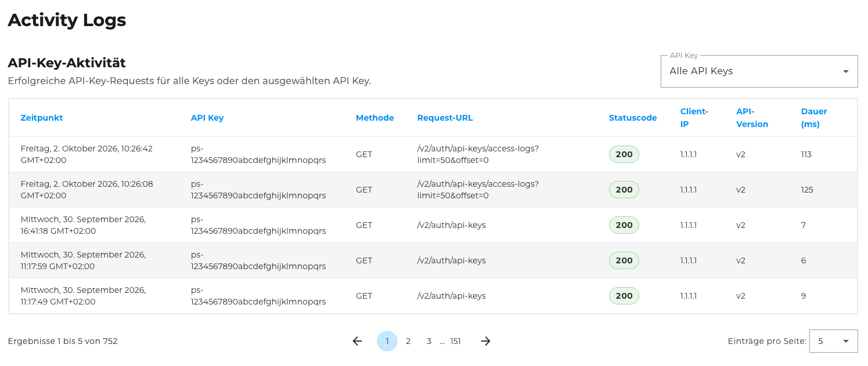The height and width of the screenshot is (366, 868).
Task: Click timestamp Mittwoch, 30. September 2026, 11:17:59
Action: (x=83, y=260)
